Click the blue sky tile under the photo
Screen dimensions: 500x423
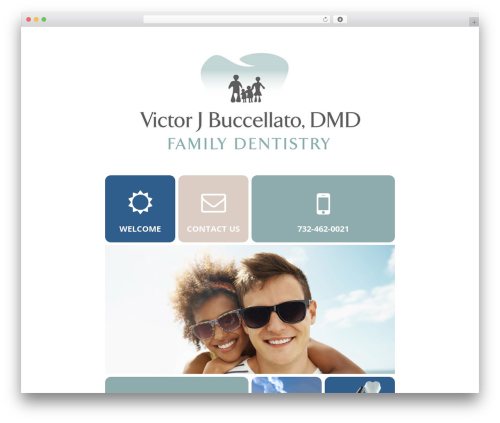(287, 385)
